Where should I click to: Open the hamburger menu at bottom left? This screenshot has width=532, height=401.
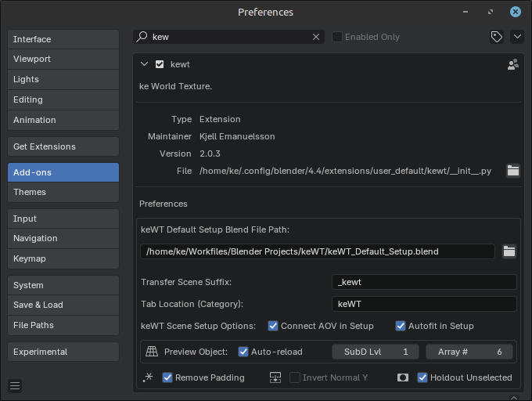point(15,385)
